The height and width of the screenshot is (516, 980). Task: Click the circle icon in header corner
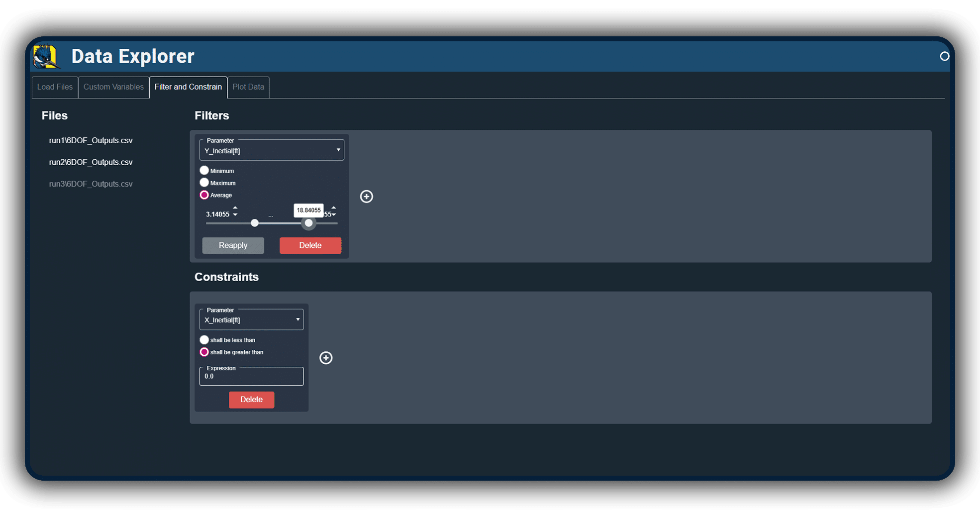(944, 57)
